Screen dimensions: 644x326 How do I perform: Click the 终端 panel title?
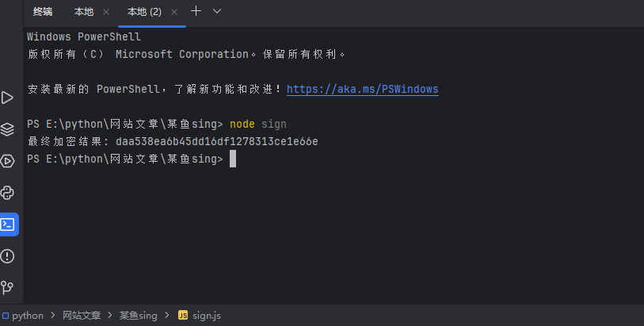(x=43, y=12)
